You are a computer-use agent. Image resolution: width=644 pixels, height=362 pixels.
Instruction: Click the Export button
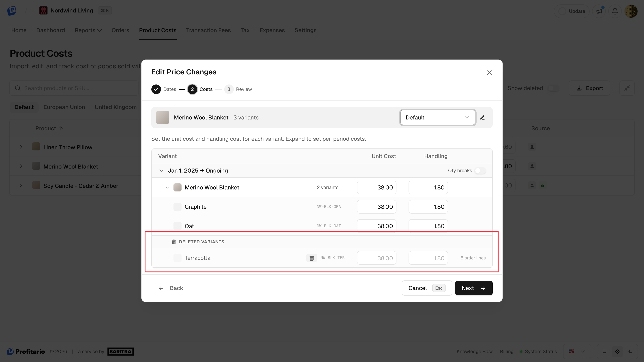(x=589, y=88)
